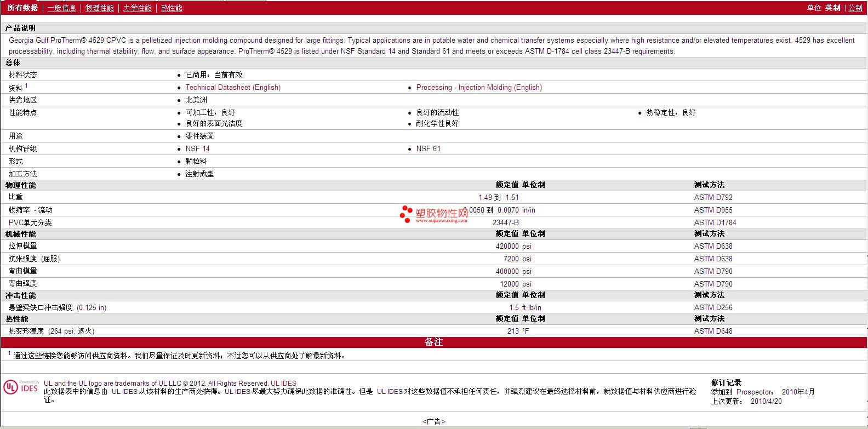Image resolution: width=868 pixels, height=429 pixels.
Task: Click the 收缩率 - 流动 row label
Action: [x=31, y=210]
